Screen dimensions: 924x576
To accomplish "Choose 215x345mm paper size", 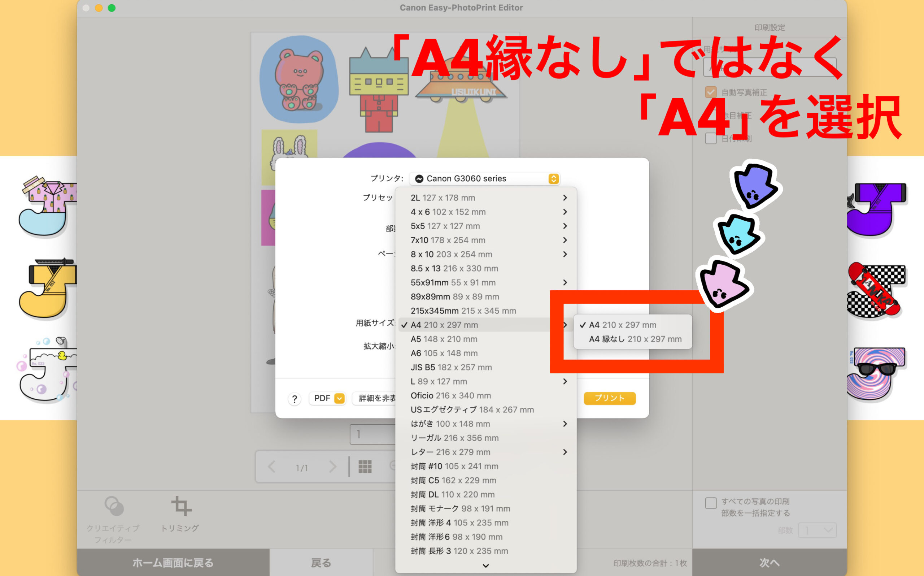I will (486, 311).
